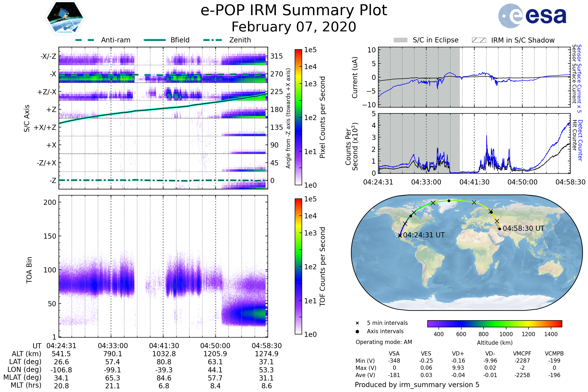Click the Operating mode: AM text
Screen dimensions: 588x392
tap(384, 342)
